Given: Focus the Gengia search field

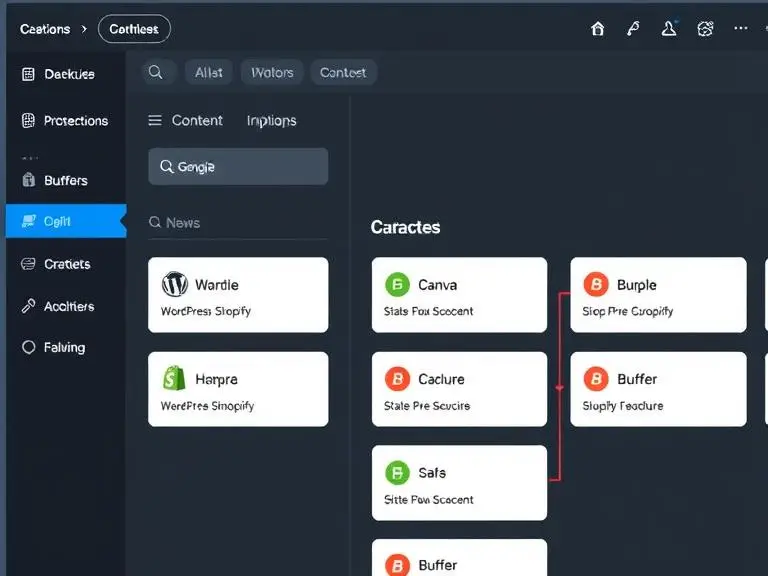Looking at the screenshot, I should tap(238, 167).
